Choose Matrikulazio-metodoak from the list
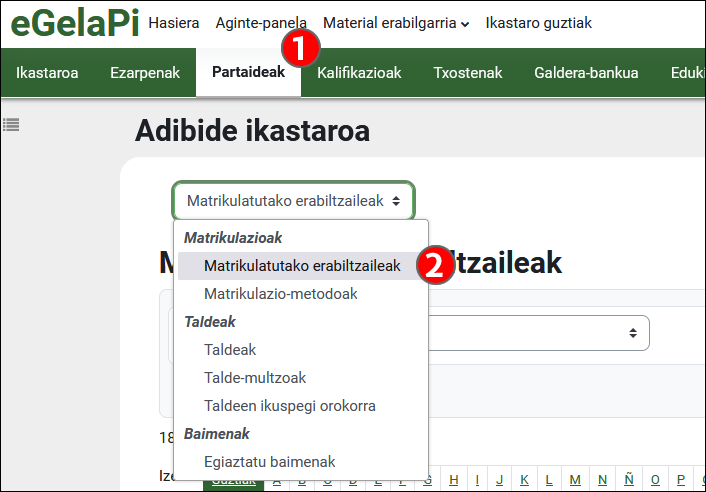The width and height of the screenshot is (706, 492). (280, 294)
